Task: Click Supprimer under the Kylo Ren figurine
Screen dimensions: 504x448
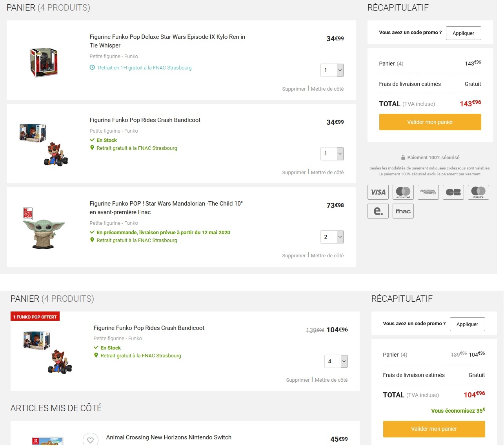Action: (294, 89)
